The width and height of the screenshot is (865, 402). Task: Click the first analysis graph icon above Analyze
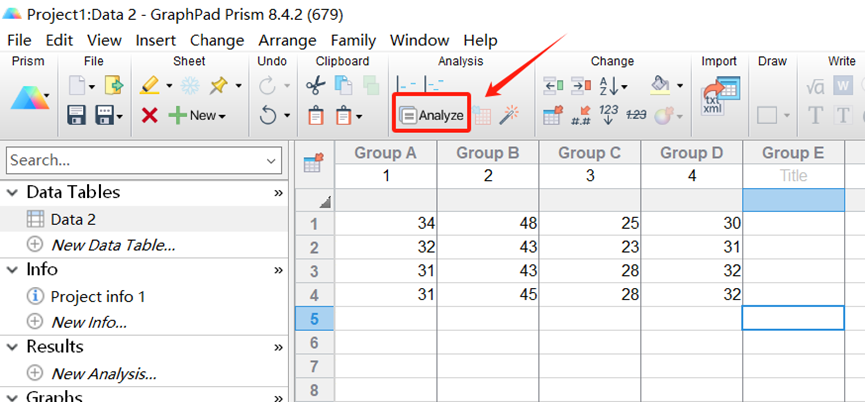click(408, 84)
